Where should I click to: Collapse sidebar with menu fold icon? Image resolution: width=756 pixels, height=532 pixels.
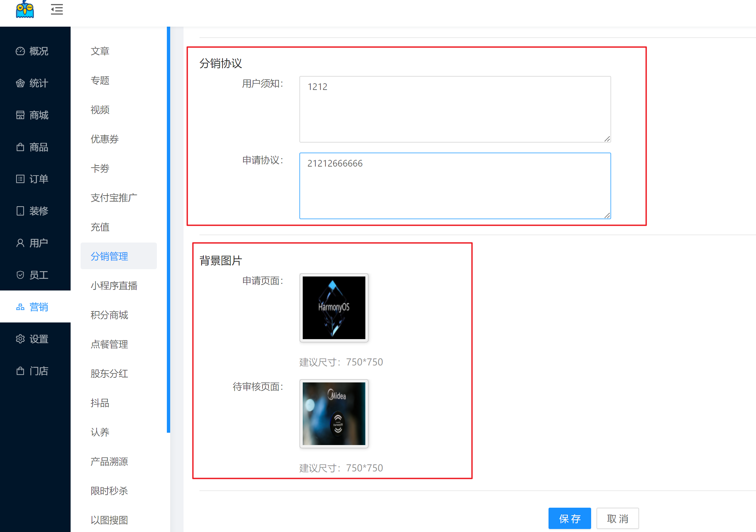[57, 9]
